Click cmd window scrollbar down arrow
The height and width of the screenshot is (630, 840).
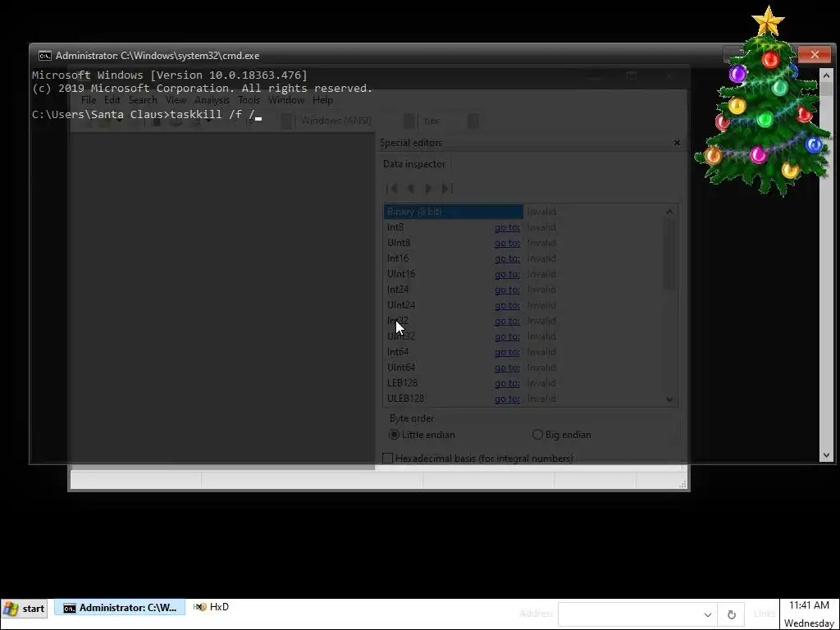pyautogui.click(x=826, y=455)
